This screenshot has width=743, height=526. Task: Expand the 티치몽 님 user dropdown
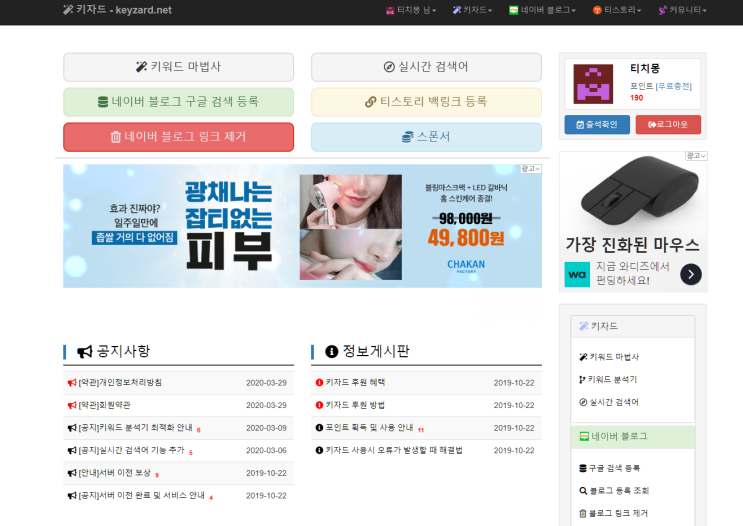coord(411,10)
